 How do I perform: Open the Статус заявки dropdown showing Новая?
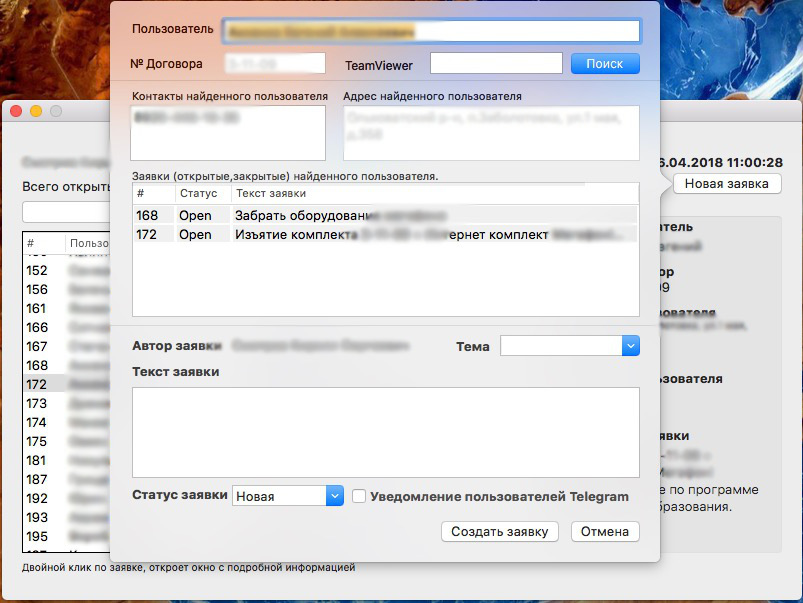pyautogui.click(x=285, y=495)
